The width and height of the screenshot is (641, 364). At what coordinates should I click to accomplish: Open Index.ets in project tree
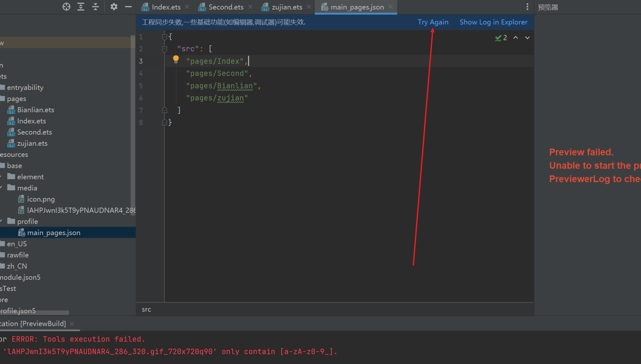[31, 121]
